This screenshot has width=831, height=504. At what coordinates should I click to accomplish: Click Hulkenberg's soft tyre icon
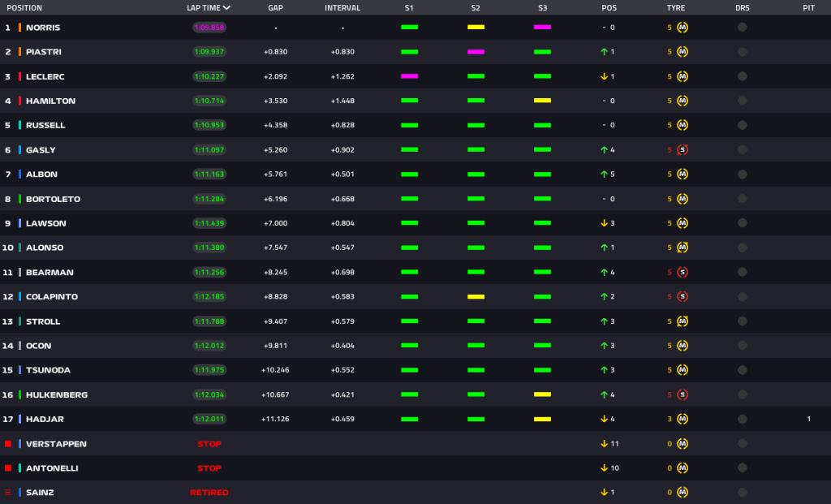682,394
